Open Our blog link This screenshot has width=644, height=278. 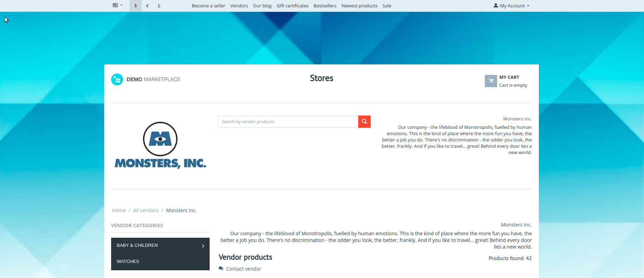tap(262, 6)
